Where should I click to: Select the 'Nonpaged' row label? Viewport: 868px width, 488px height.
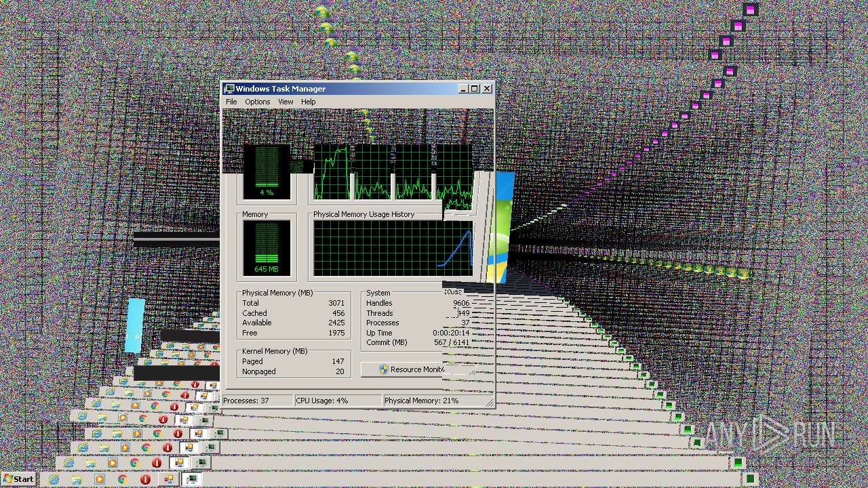point(258,371)
